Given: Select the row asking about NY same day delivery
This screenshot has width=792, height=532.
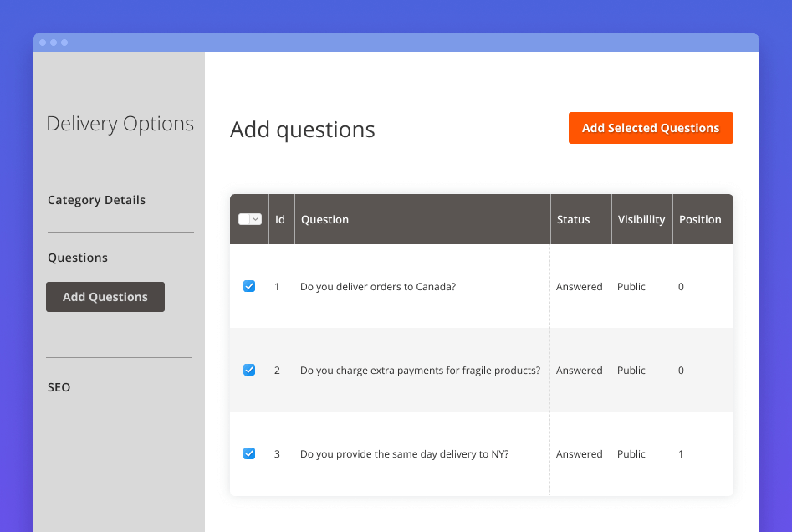Looking at the screenshot, I should pyautogui.click(x=405, y=453).
